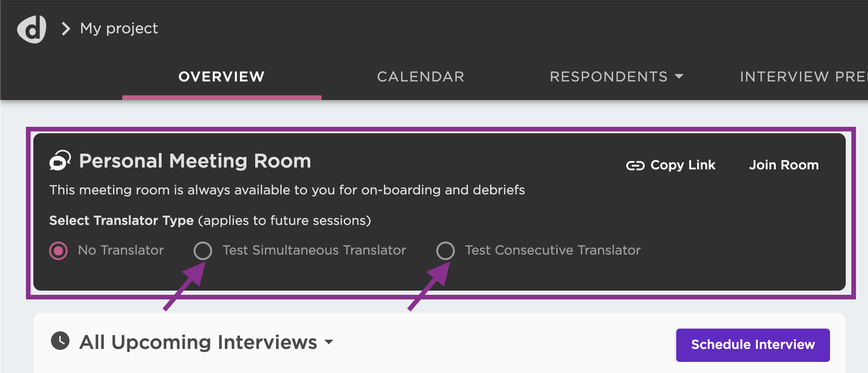Viewport: 868px width, 373px height.
Task: Click Copy Link text
Action: pyautogui.click(x=683, y=165)
